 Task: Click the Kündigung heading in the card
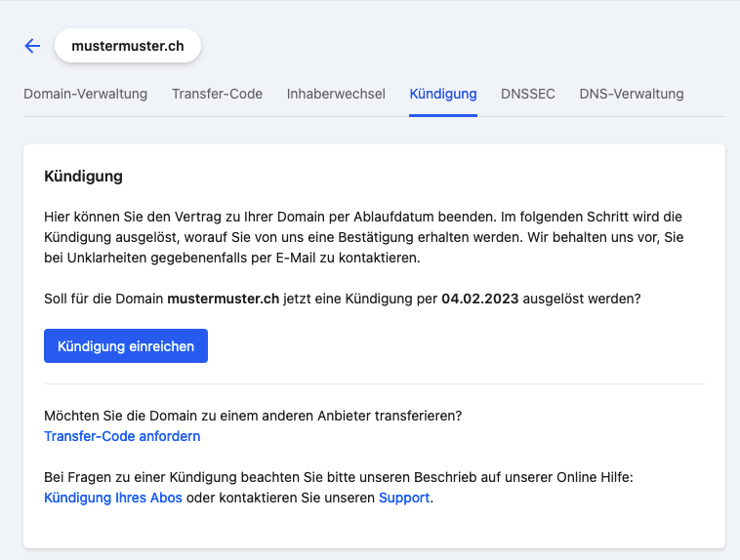point(83,177)
